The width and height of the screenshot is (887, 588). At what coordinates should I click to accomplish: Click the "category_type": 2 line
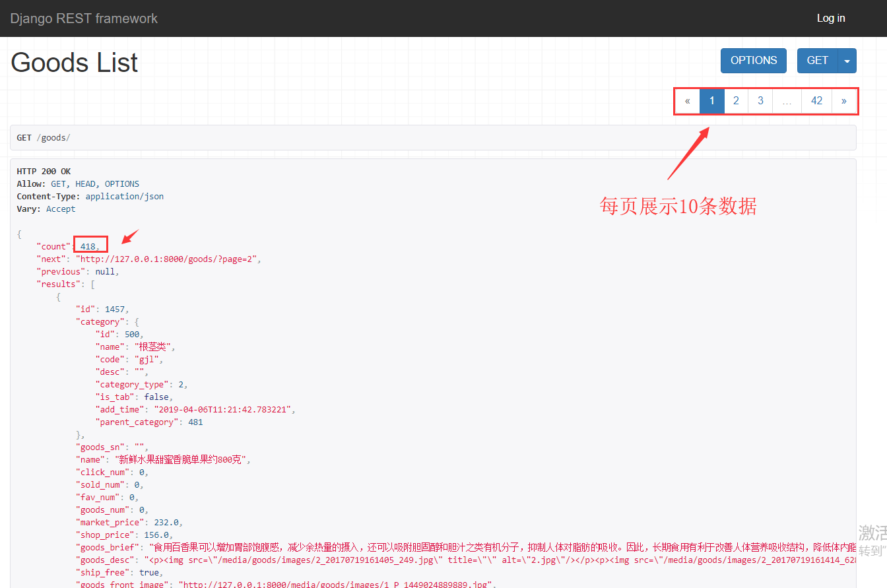143,384
